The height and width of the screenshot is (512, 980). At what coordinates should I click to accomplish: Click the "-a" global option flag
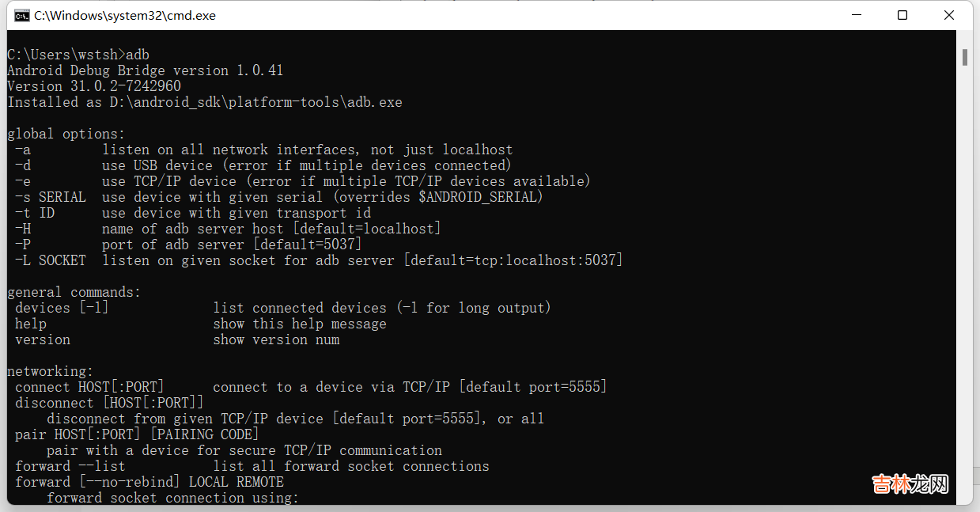coord(23,150)
